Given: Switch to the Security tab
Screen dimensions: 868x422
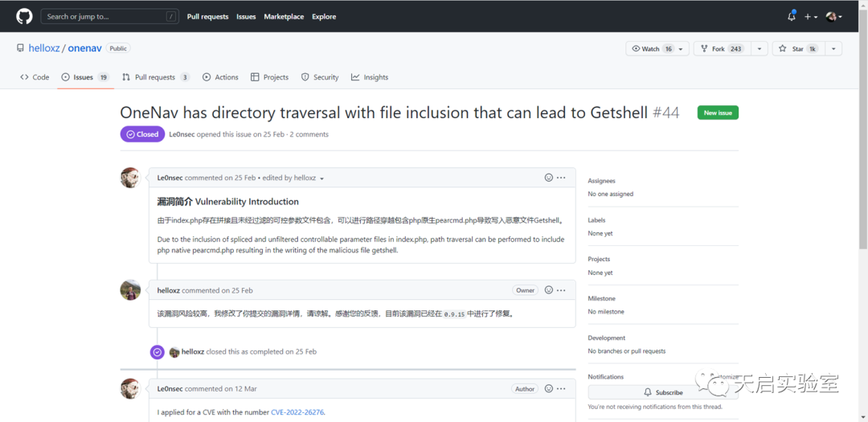Looking at the screenshot, I should tap(320, 77).
